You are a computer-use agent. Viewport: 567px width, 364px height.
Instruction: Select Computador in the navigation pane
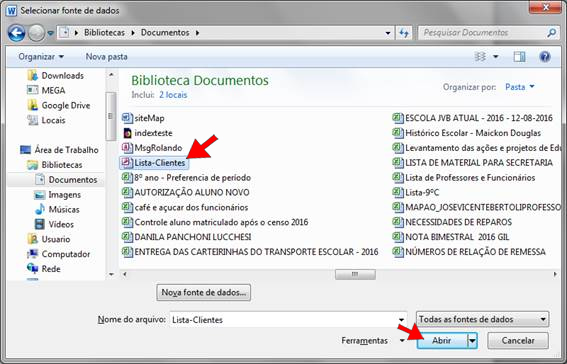pos(59,254)
